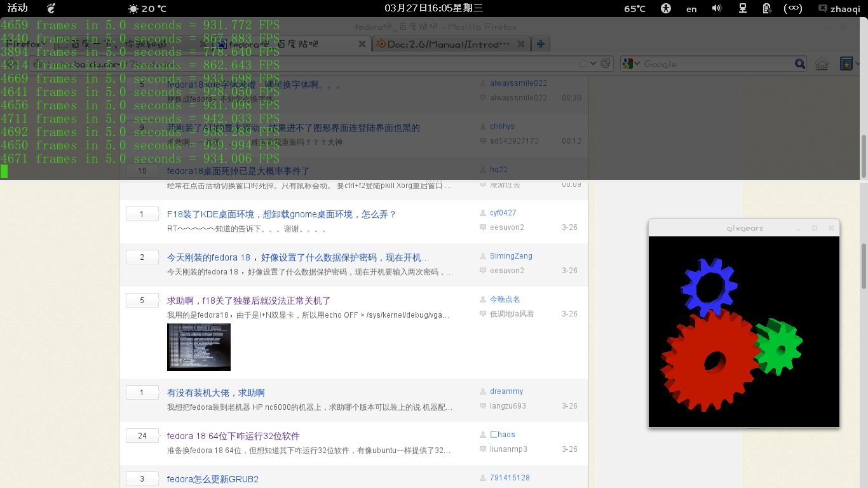Click the reload icon in Firefox address bar
Image resolution: width=868 pixels, height=488 pixels.
606,64
